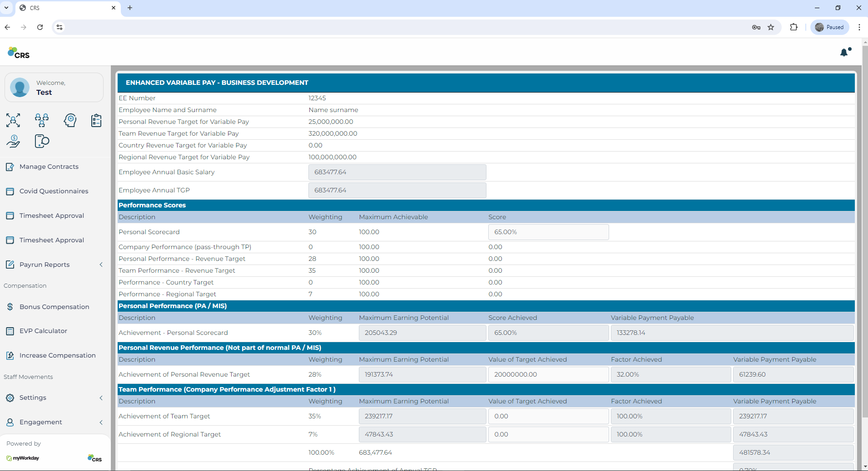Open the browser three-dot menu
The image size is (868, 471).
(x=859, y=27)
